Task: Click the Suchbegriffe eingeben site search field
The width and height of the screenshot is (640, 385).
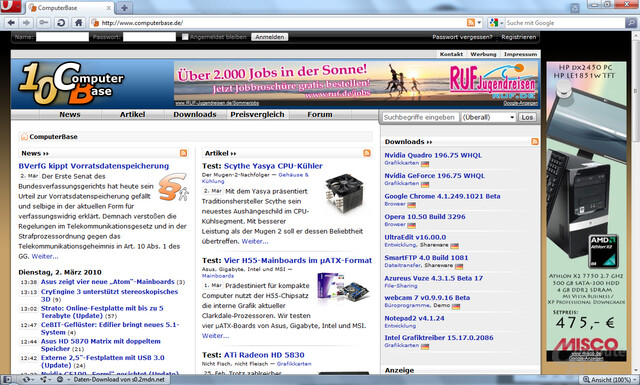Action: 420,117
